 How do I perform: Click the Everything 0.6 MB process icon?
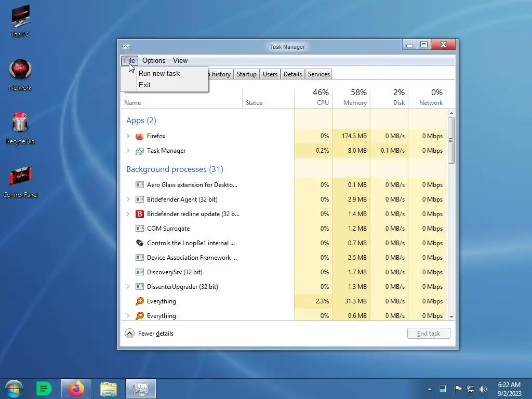(x=139, y=316)
